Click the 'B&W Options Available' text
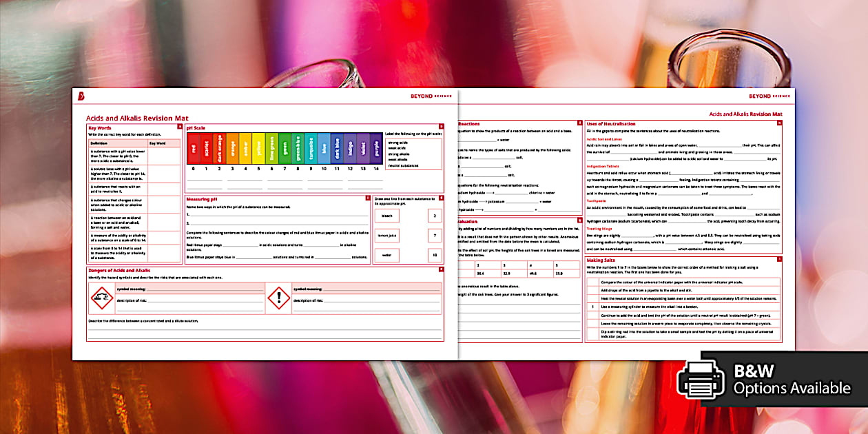 pos(792,379)
